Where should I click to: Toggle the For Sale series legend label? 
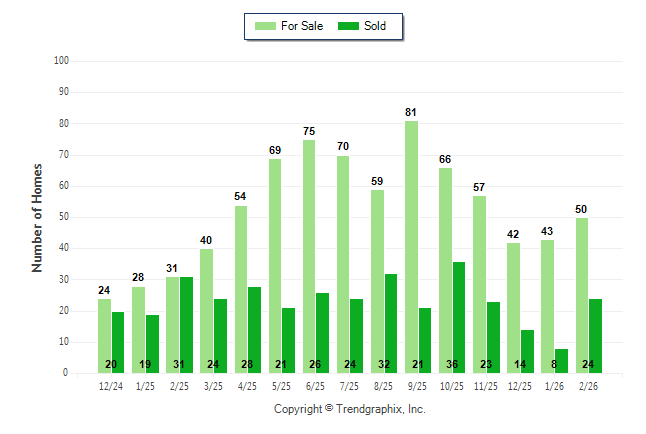(302, 26)
